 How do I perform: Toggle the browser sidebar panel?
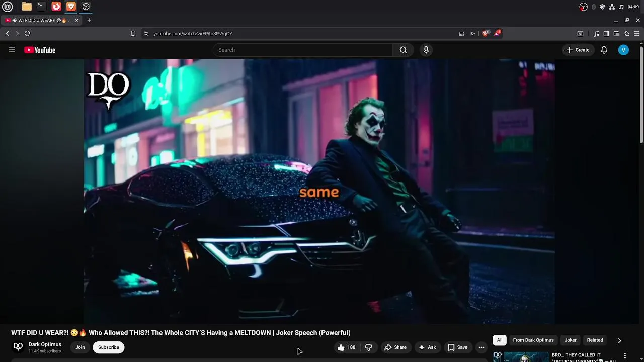coord(606,33)
